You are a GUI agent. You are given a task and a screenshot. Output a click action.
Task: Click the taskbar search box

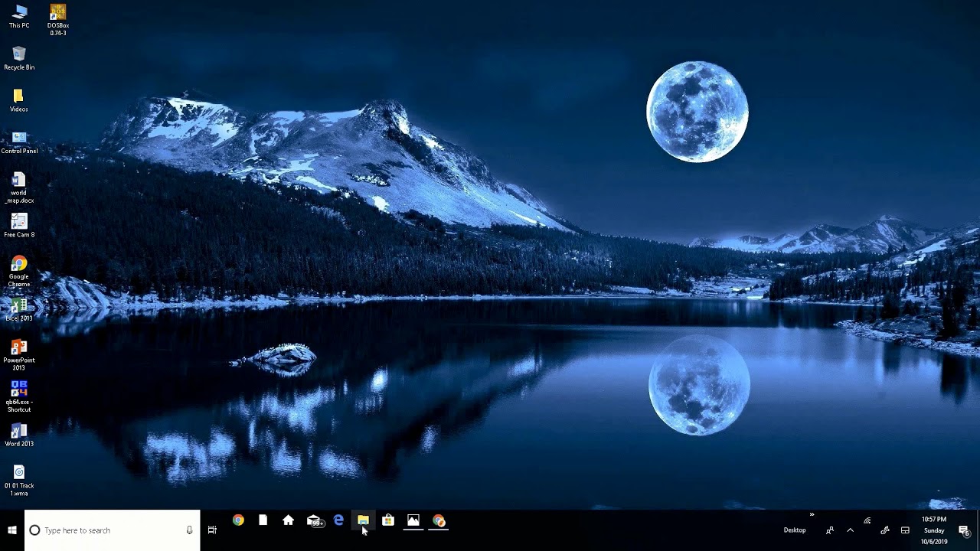(112, 530)
